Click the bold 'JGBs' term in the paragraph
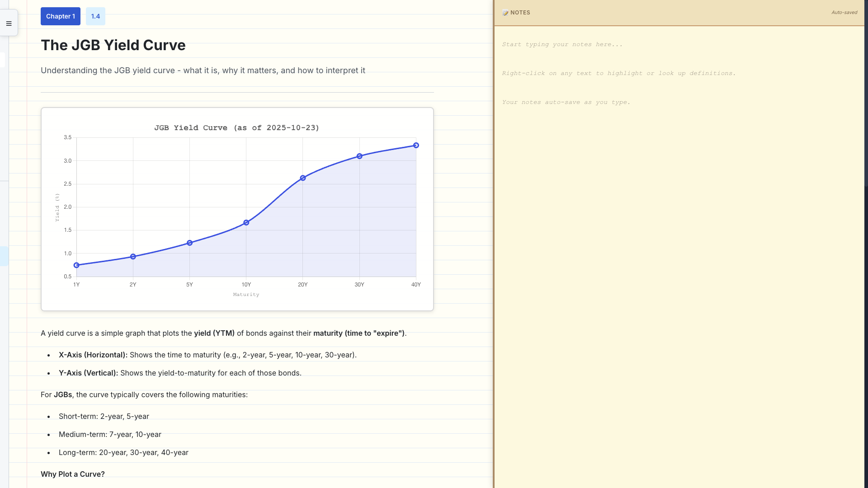Viewport: 868px width, 488px height. pyautogui.click(x=63, y=395)
